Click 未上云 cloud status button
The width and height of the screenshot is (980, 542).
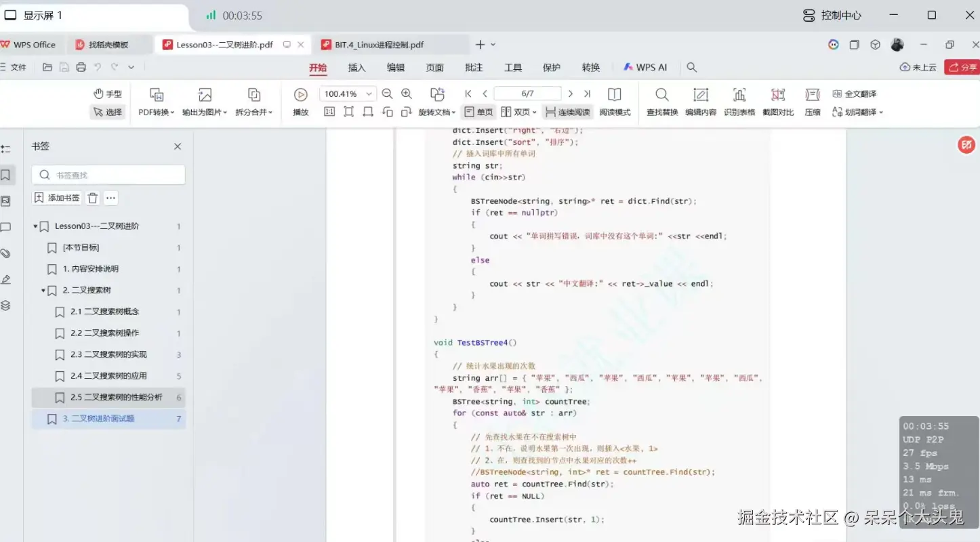coord(918,68)
